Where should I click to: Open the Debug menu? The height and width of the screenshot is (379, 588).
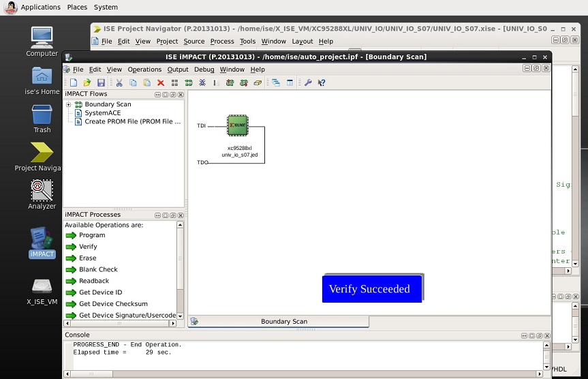tap(204, 70)
